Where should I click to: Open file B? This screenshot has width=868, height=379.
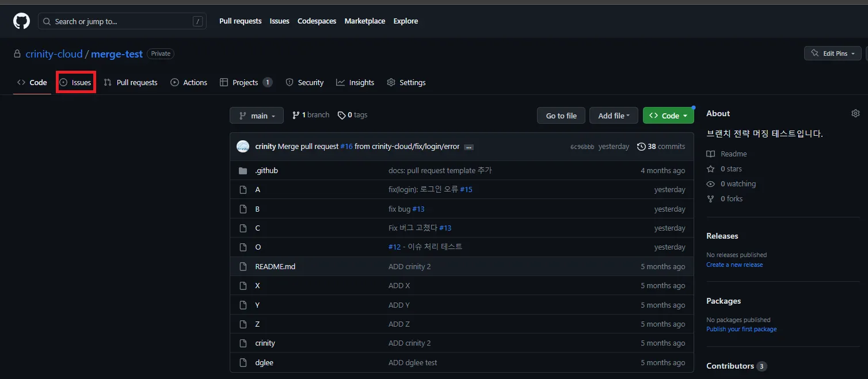pos(257,209)
